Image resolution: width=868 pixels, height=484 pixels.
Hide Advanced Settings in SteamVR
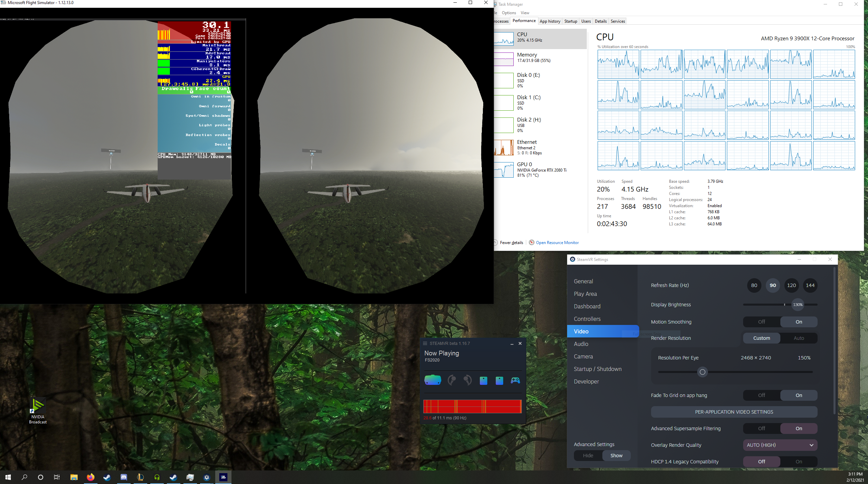588,456
